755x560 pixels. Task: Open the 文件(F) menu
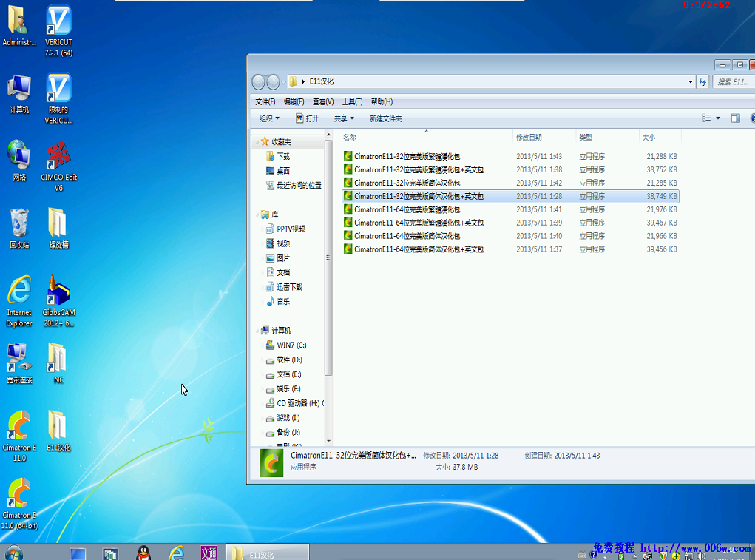265,101
